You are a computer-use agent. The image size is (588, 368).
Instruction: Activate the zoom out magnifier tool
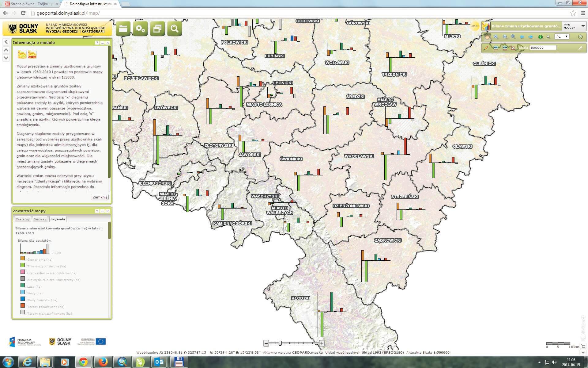pyautogui.click(x=505, y=37)
